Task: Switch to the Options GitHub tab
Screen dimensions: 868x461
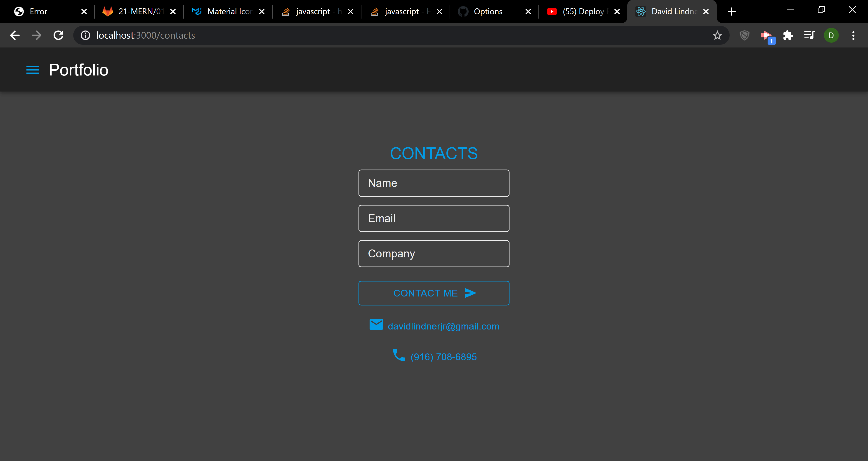Action: (x=487, y=11)
